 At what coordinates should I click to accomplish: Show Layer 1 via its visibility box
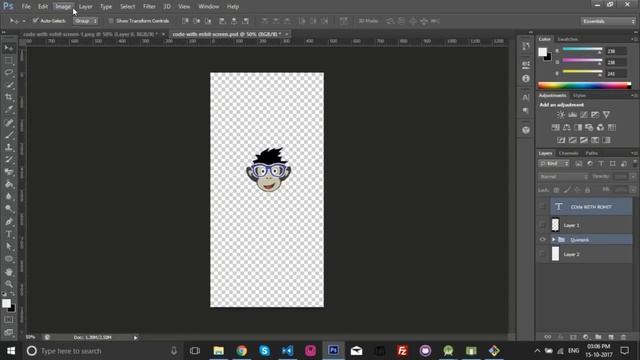(x=542, y=225)
